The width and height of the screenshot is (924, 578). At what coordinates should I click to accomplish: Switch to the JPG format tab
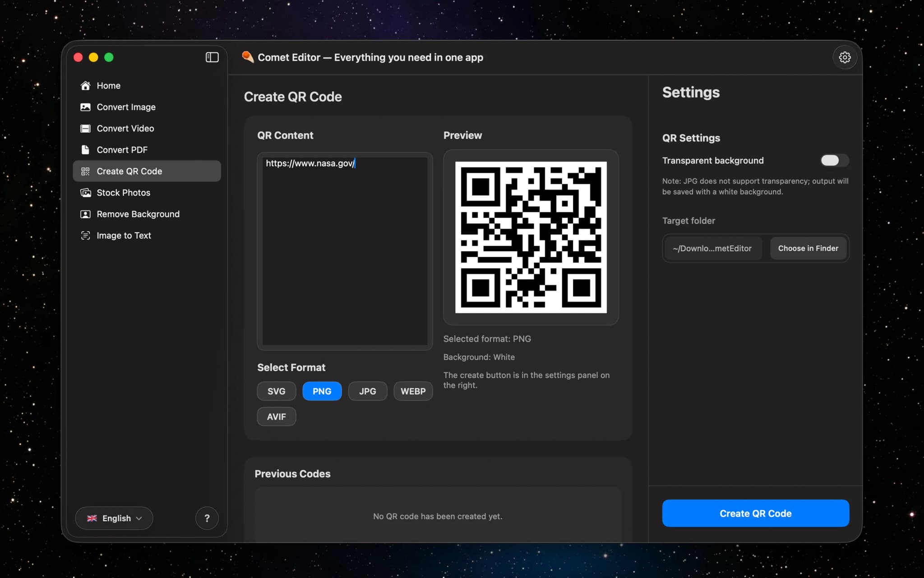point(367,391)
